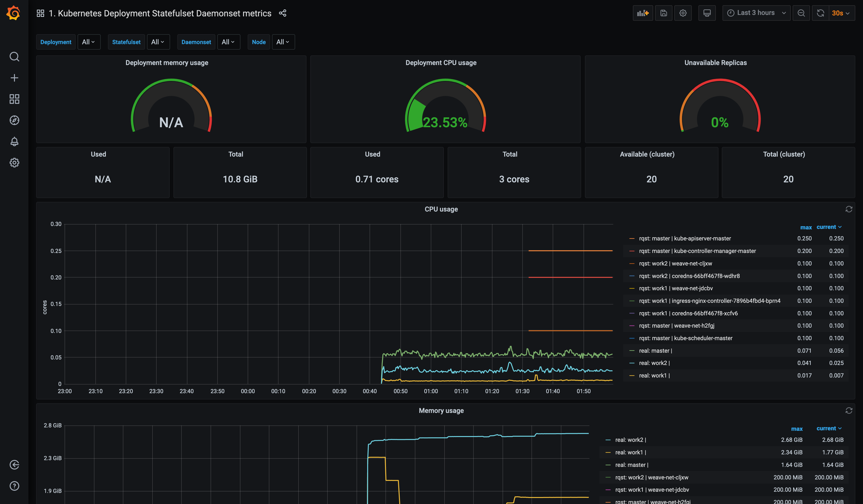Open the Deployment All variable dropdown
The image size is (863, 504).
pyautogui.click(x=89, y=42)
